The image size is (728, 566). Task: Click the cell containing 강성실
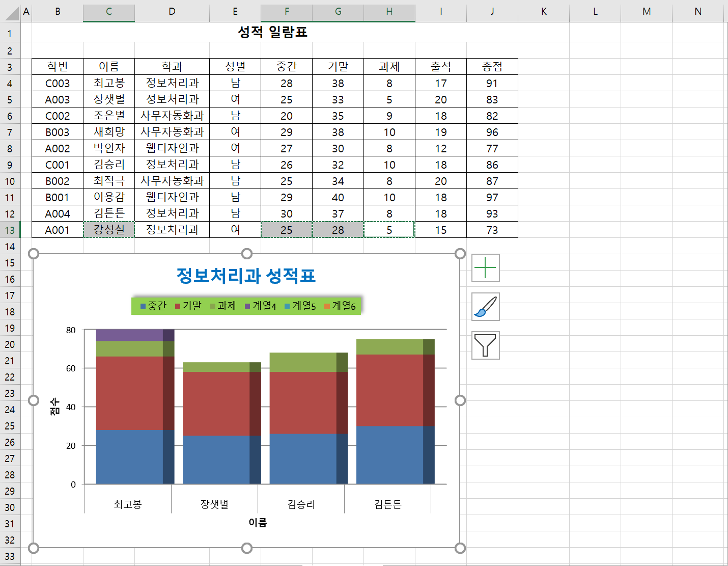109,230
